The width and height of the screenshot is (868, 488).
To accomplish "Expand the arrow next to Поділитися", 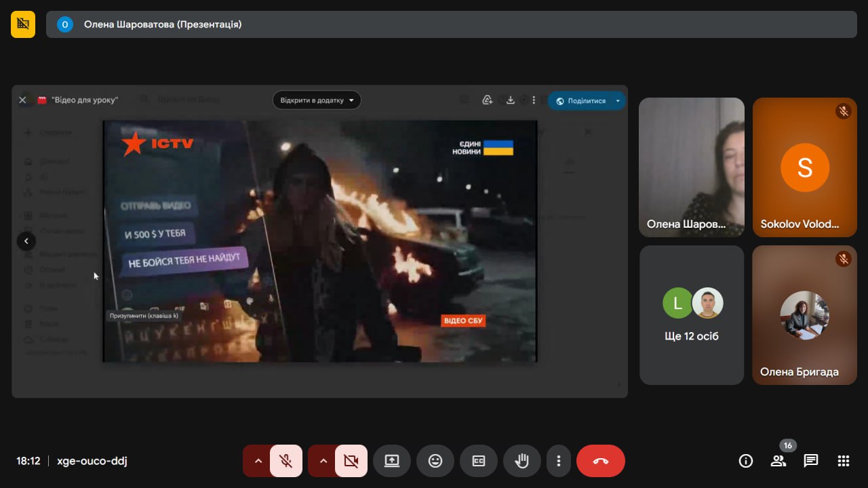I will (618, 100).
